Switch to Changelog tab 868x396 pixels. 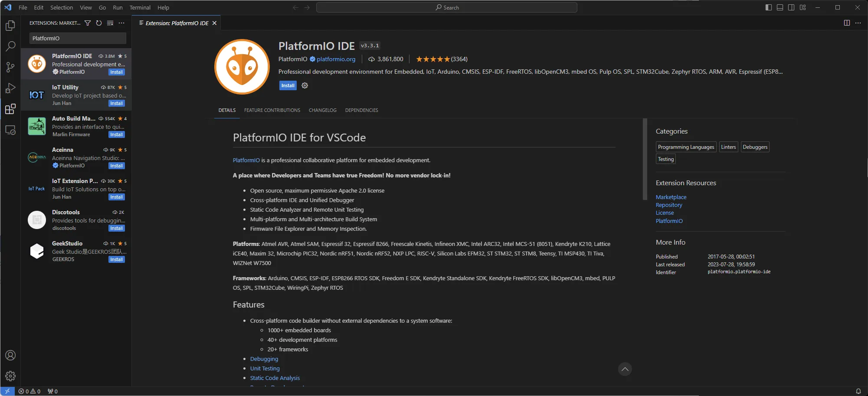coord(322,110)
